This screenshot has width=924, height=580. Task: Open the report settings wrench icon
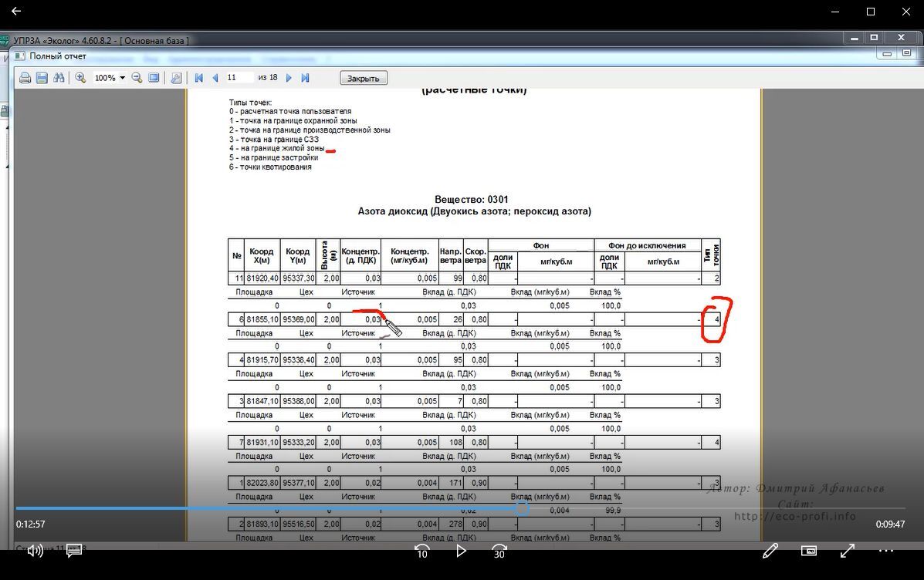pyautogui.click(x=176, y=78)
